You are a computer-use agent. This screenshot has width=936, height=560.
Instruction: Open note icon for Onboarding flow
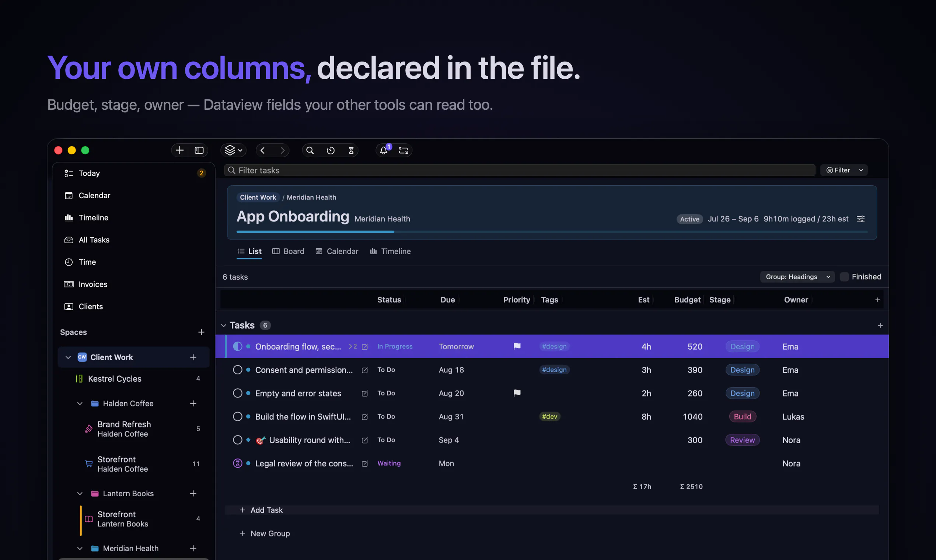pos(364,347)
